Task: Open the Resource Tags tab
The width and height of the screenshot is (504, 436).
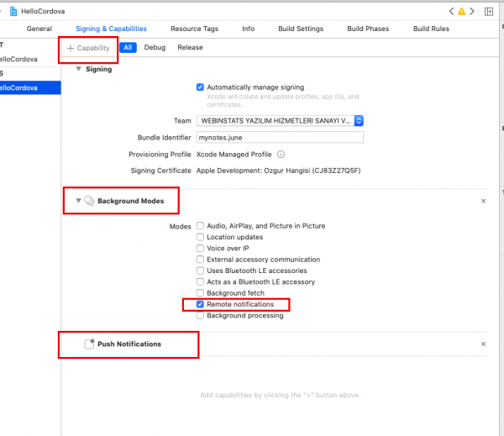Action: coord(195,29)
